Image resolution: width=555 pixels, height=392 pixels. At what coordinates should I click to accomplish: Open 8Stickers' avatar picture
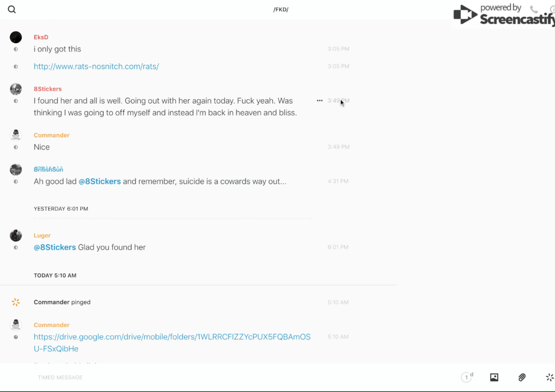[16, 89]
